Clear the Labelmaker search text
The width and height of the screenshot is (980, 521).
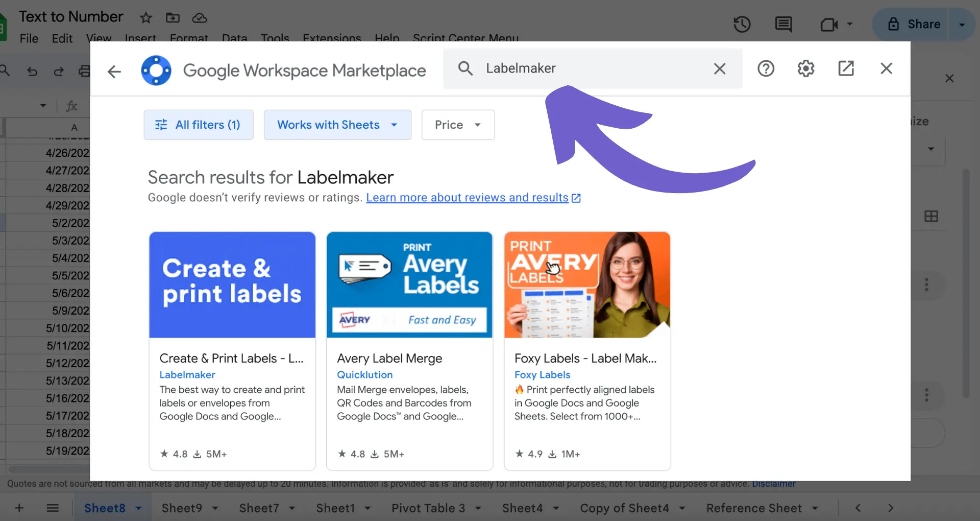pyautogui.click(x=720, y=68)
